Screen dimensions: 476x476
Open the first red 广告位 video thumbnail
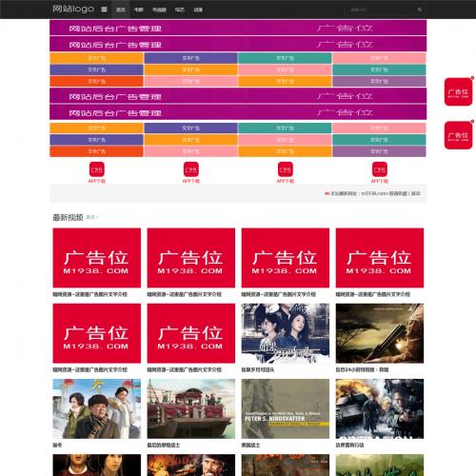(97, 258)
